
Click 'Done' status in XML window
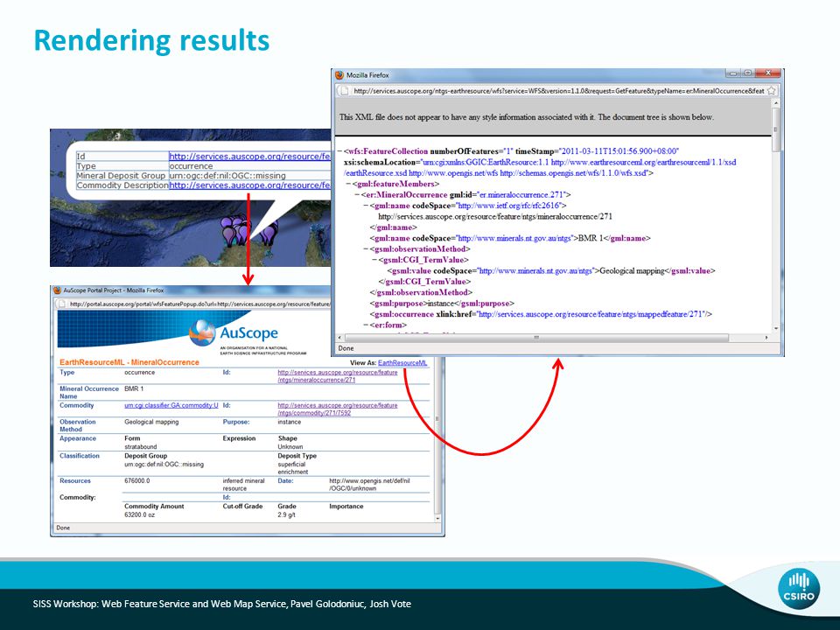point(346,349)
